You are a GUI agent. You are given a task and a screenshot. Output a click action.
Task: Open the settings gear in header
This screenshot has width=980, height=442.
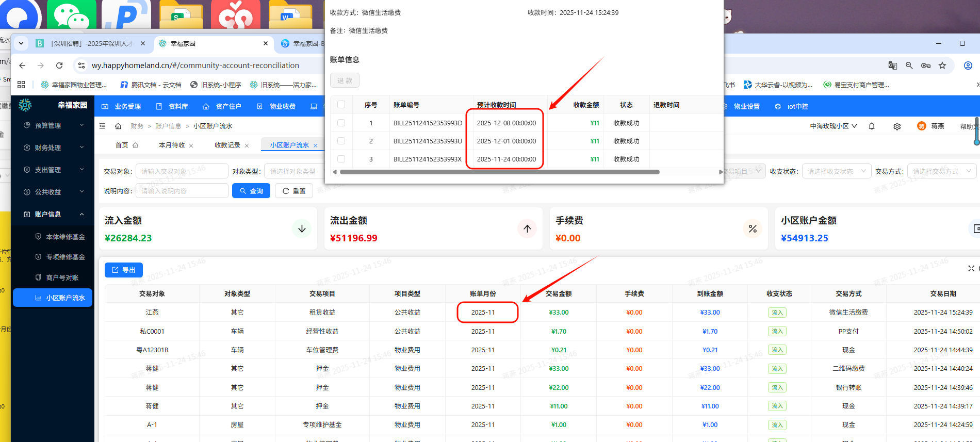(897, 126)
